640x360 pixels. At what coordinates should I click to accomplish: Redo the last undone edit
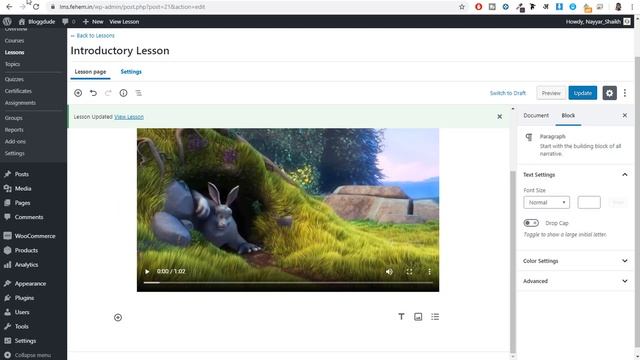[108, 93]
